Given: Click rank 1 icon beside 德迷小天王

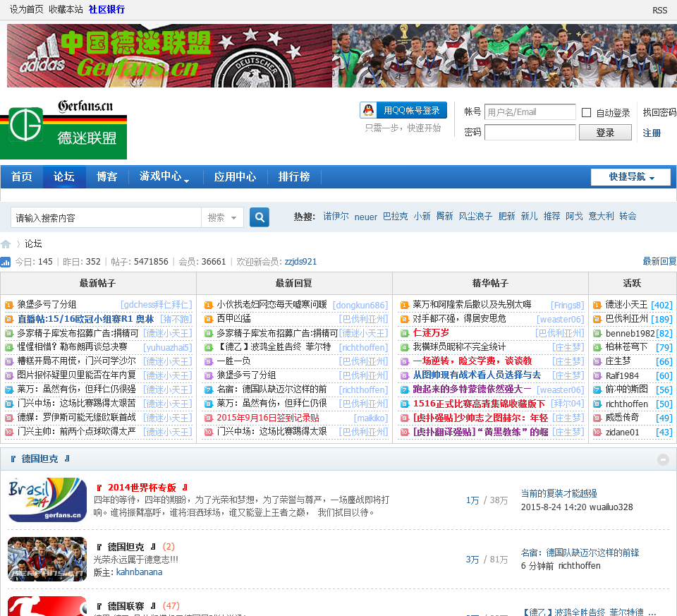Looking at the screenshot, I should click(x=597, y=306).
